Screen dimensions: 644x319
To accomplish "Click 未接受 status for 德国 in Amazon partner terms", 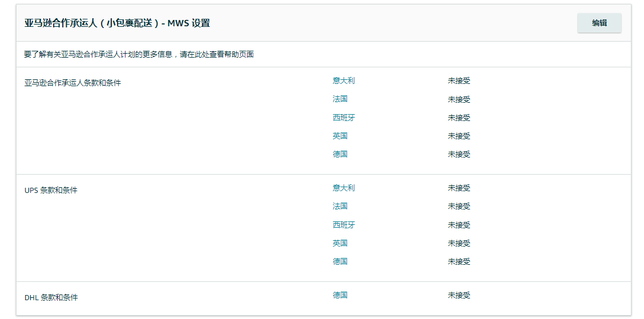I will [x=459, y=154].
